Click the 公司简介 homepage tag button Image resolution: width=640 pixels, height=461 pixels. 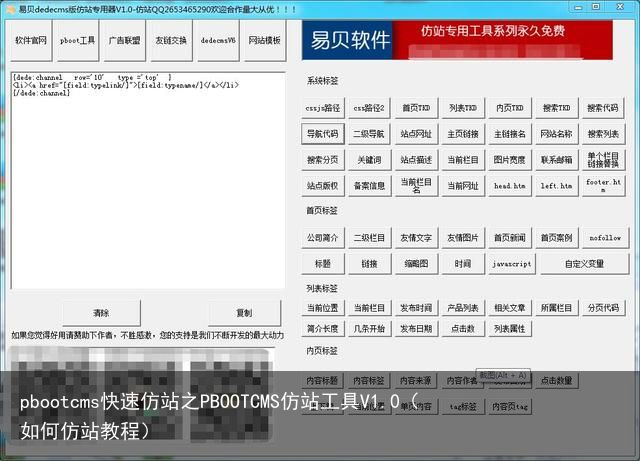tap(323, 238)
